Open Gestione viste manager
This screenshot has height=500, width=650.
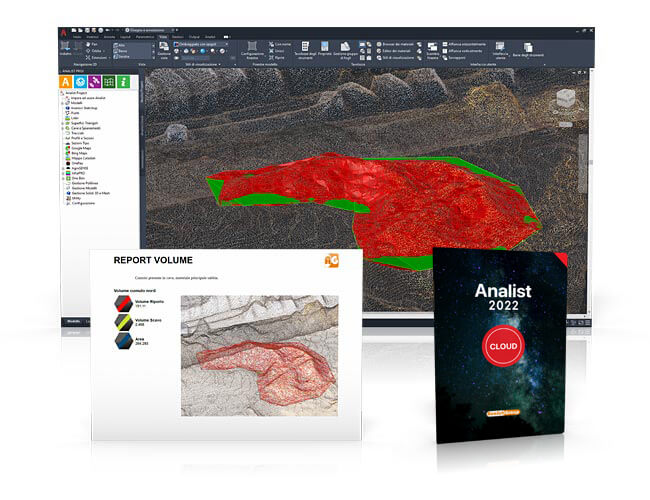tap(164, 51)
